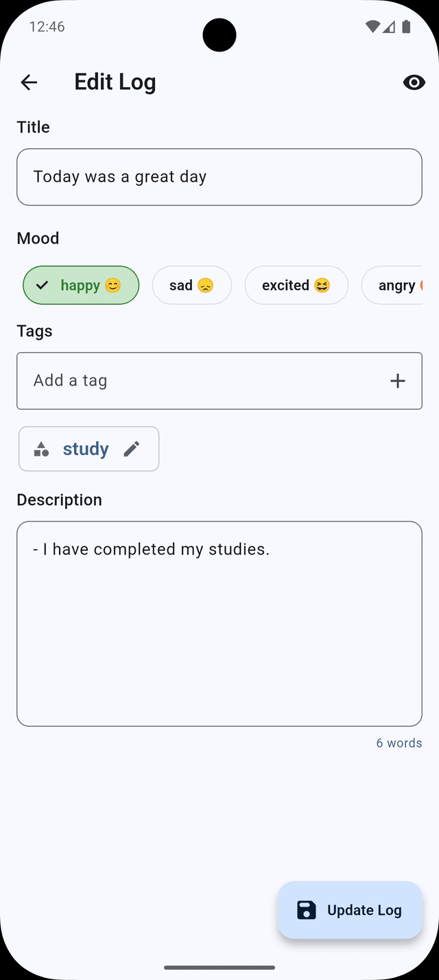Toggle preview with the eye icon
439x980 pixels.
(414, 82)
